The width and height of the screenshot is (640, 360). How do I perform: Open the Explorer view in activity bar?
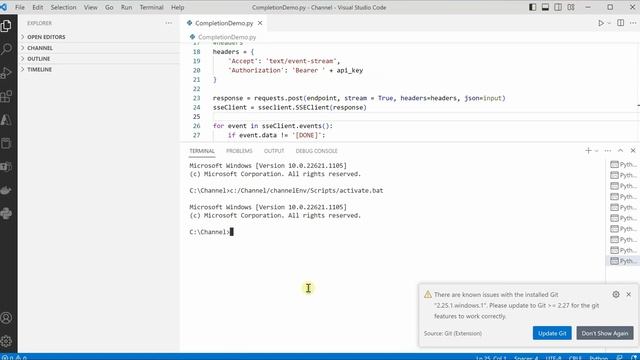click(6, 26)
